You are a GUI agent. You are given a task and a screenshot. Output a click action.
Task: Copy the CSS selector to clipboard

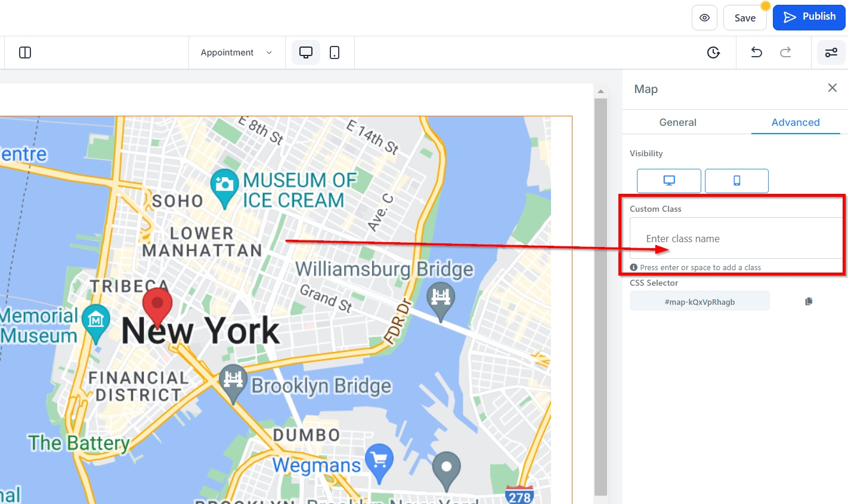(x=809, y=301)
